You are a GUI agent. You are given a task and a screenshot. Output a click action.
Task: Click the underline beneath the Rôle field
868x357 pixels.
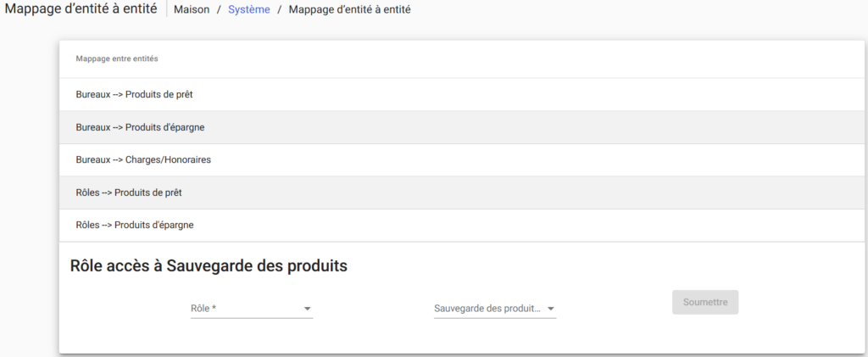coord(252,318)
